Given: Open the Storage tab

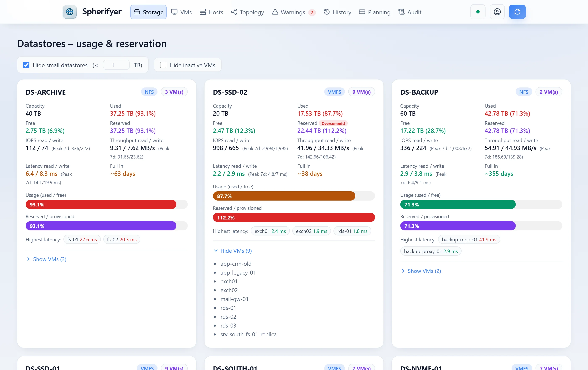Looking at the screenshot, I should point(148,12).
